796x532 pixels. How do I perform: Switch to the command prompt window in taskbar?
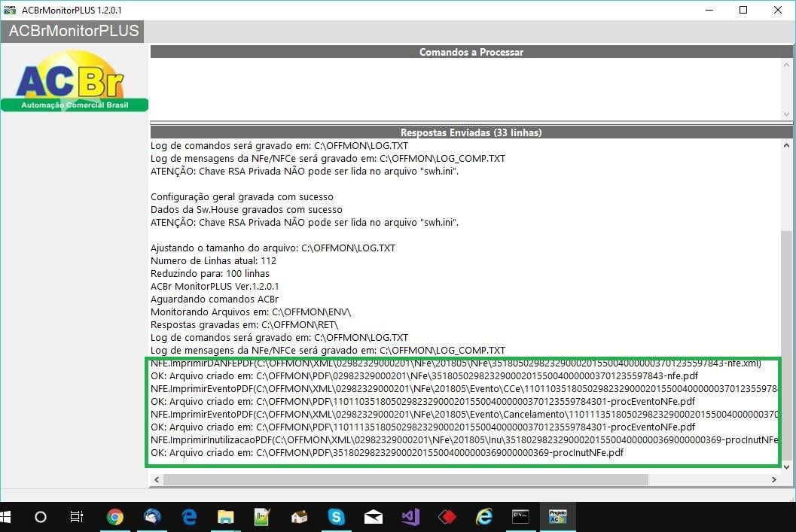[x=520, y=517]
